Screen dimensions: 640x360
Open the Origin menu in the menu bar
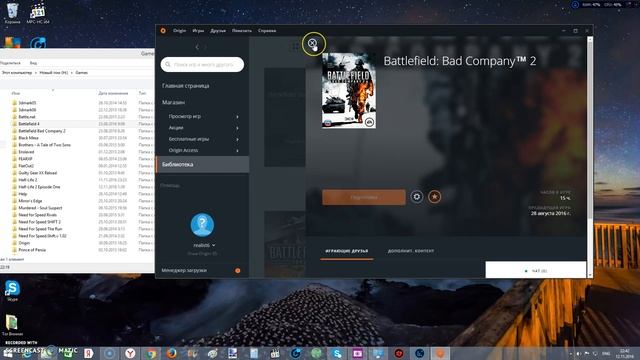(179, 31)
